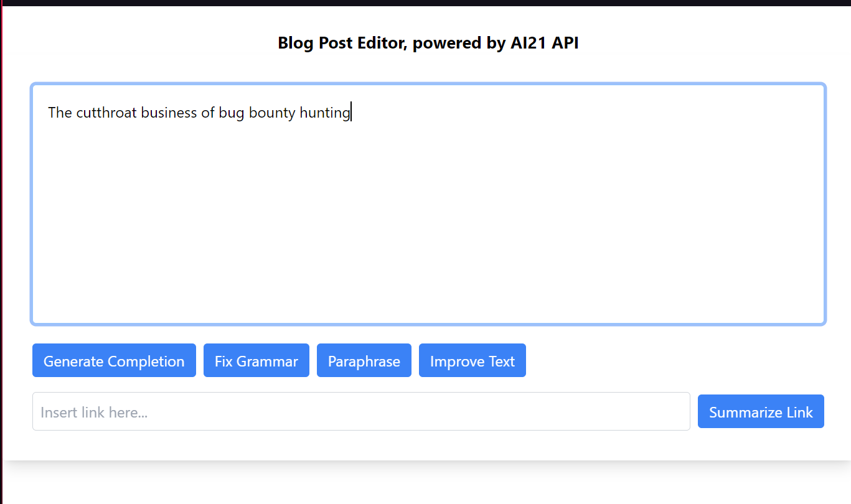Click the Generate Completion button

(114, 360)
